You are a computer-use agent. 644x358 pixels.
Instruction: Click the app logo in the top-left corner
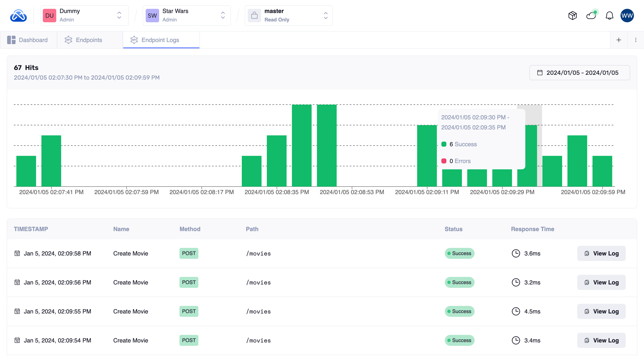point(18,16)
